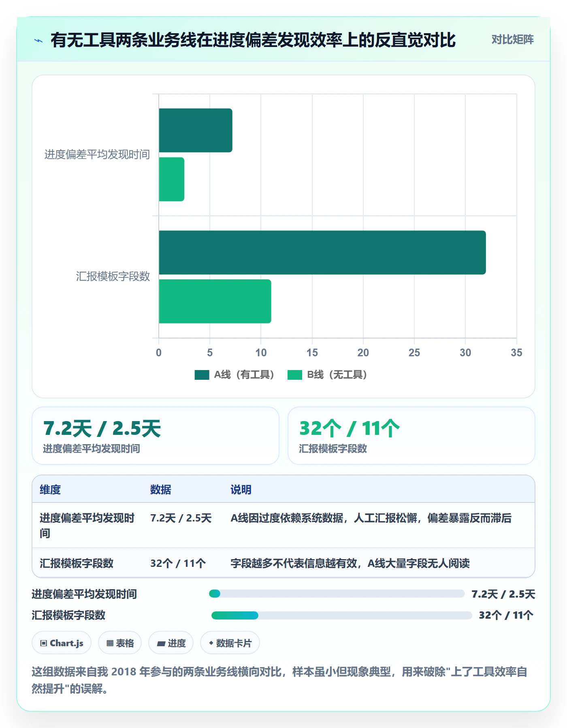The width and height of the screenshot is (567, 728).
Task: Click the B线 bar for 汇报模板字段数
Action: click(x=215, y=301)
